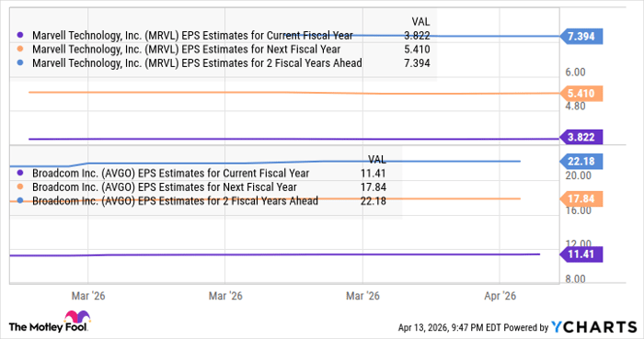Click the 8.00 y-axis label

(x=575, y=279)
